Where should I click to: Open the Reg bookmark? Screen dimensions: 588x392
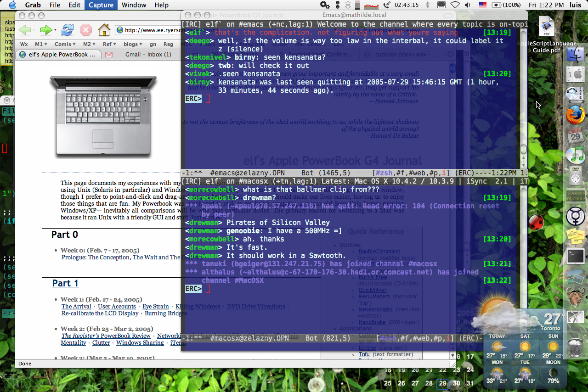click(168, 44)
